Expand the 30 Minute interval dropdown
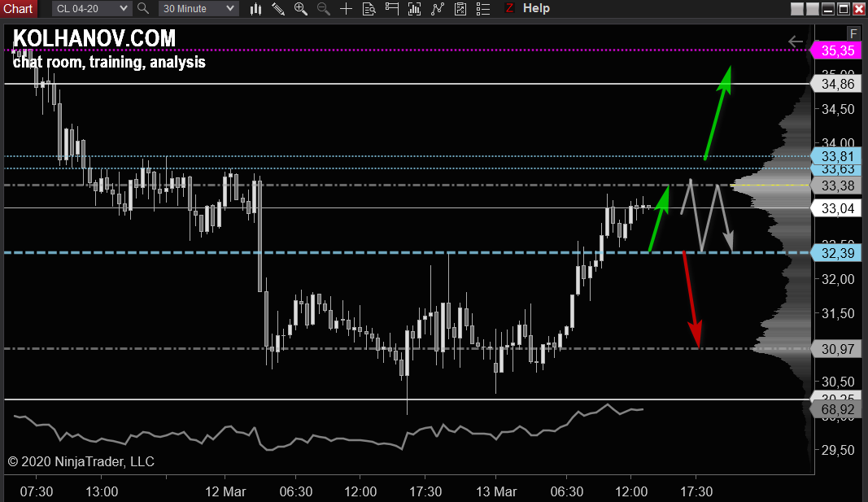The image size is (868, 502). point(198,8)
